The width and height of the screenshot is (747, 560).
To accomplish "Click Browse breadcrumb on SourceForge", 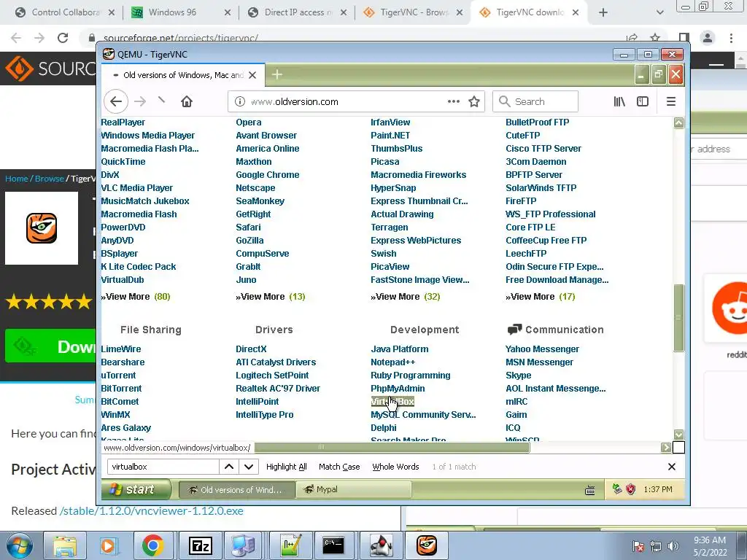I will pyautogui.click(x=49, y=179).
